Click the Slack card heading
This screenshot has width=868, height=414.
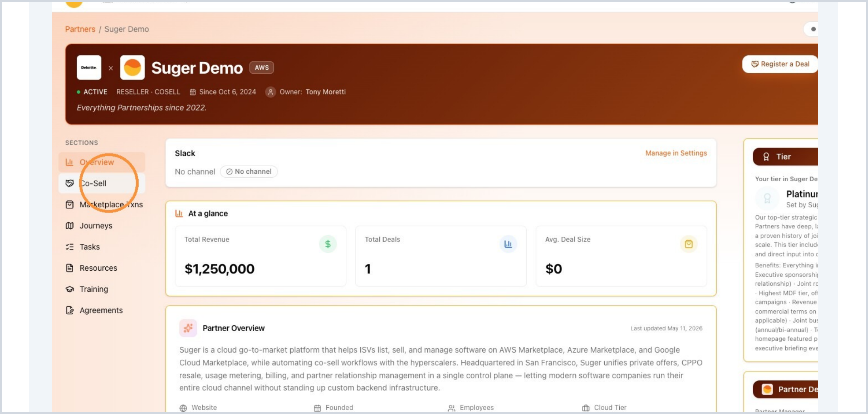[x=185, y=153]
